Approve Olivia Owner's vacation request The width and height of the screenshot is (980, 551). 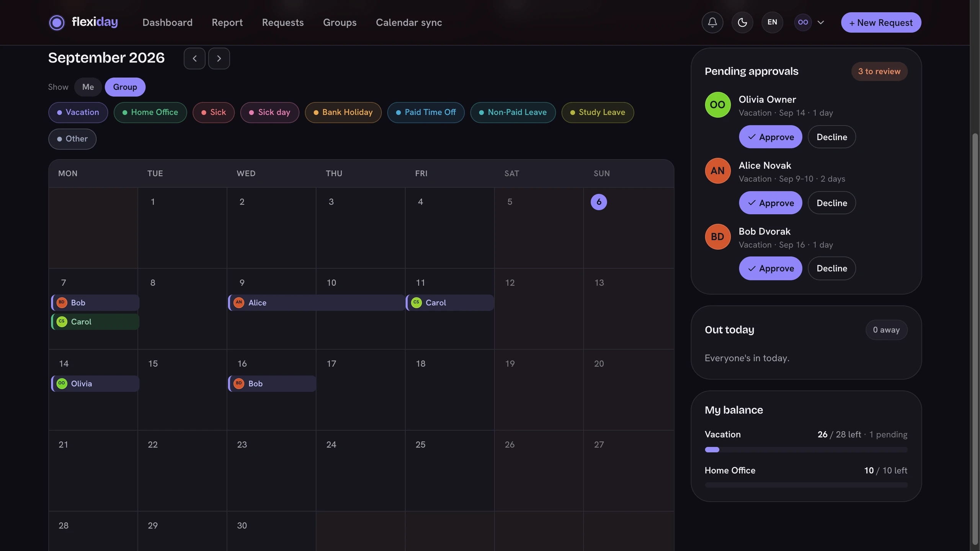click(770, 137)
